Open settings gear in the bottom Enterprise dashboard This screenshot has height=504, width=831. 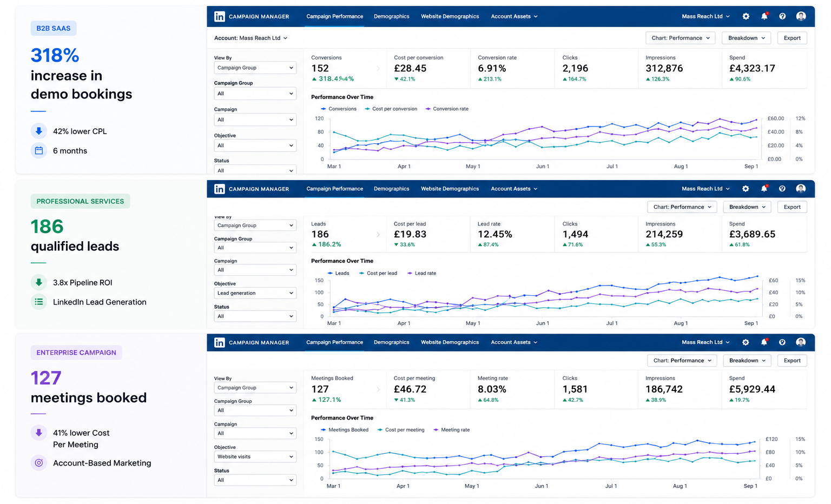(x=746, y=342)
